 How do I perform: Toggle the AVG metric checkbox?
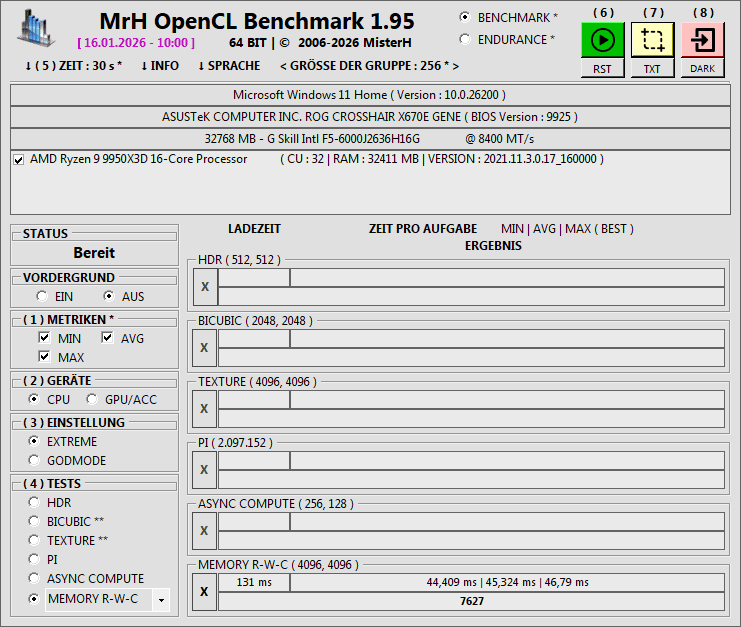[x=107, y=338]
